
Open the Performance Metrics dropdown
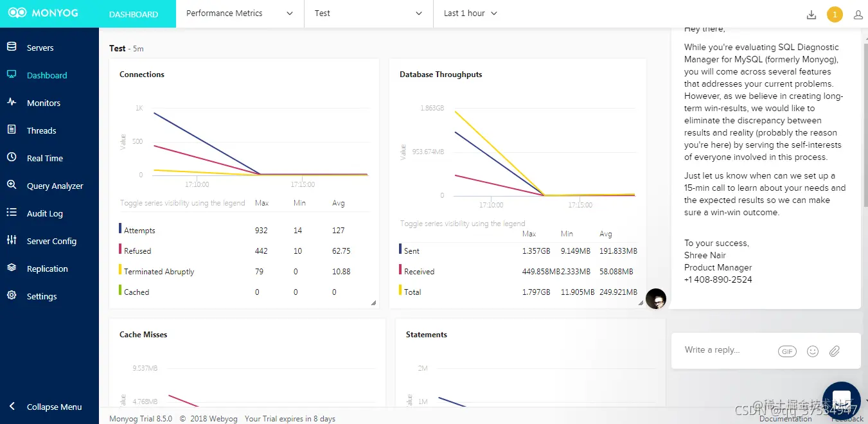click(x=240, y=13)
